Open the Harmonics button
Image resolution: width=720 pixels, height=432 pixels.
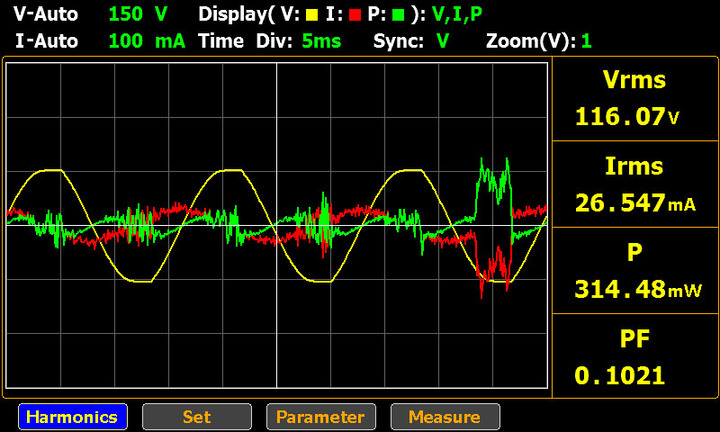click(73, 416)
